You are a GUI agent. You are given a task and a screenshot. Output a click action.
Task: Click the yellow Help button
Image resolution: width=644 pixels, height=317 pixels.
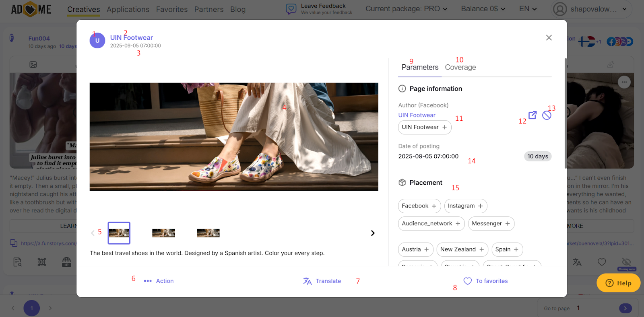[x=618, y=283]
